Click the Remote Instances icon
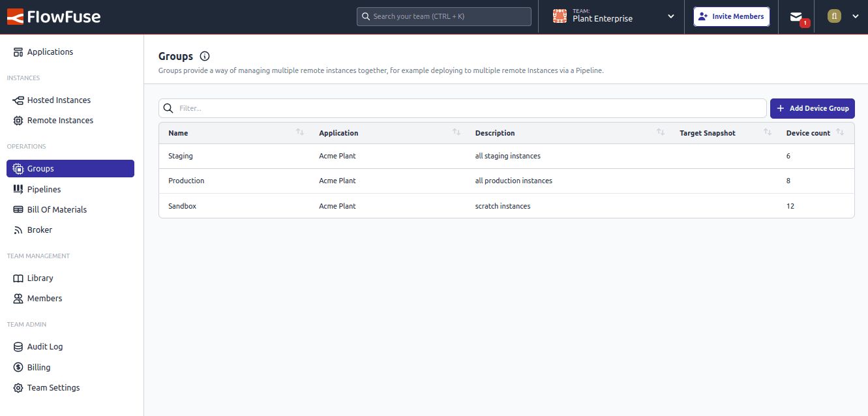 click(17, 120)
